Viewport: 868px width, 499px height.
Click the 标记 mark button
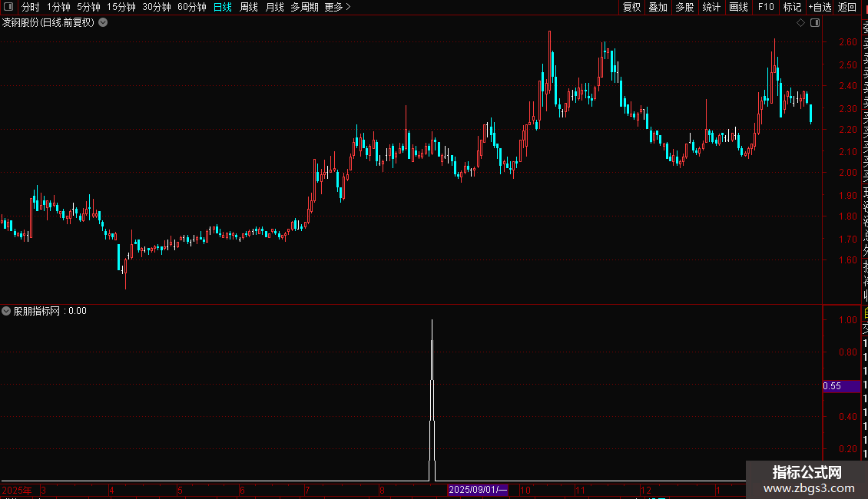pos(792,7)
